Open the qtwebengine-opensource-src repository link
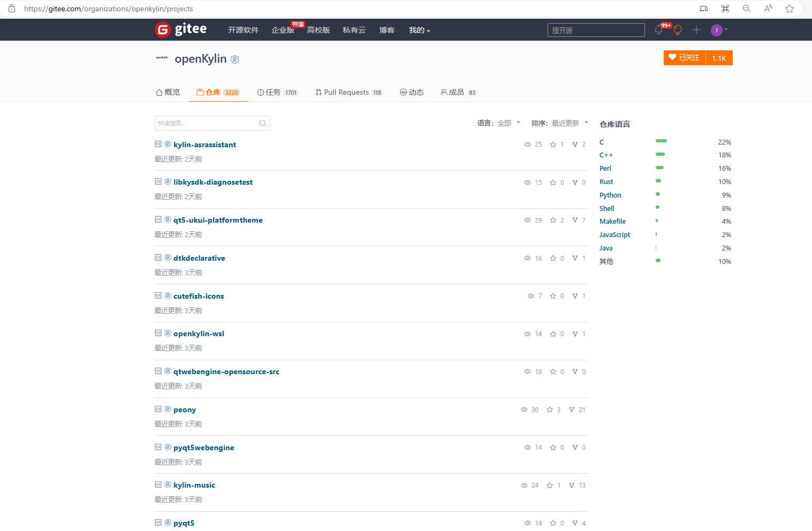 coord(226,371)
